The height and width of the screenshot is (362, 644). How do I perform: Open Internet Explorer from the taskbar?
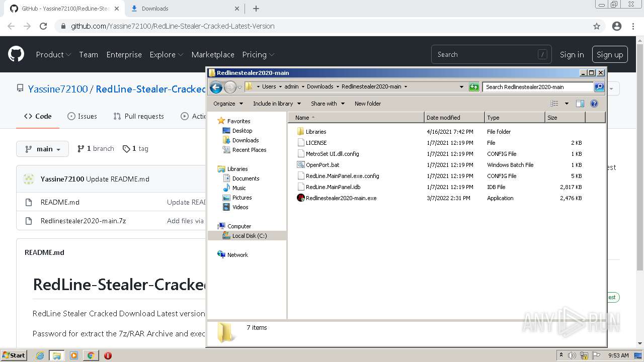pyautogui.click(x=40, y=355)
